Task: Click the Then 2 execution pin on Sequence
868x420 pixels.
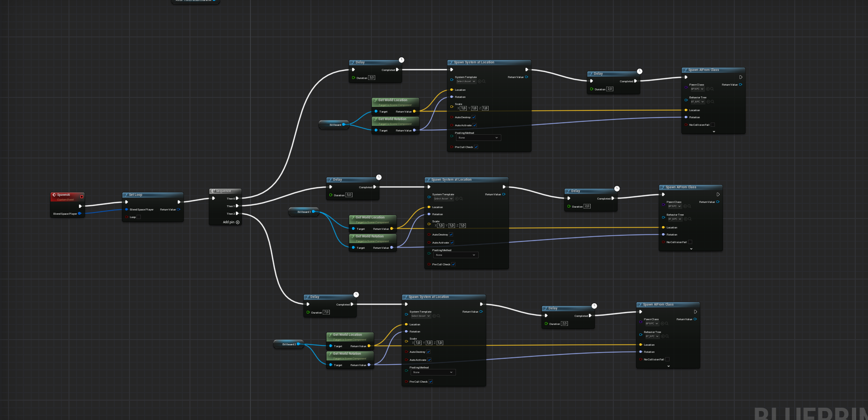Action: click(x=237, y=214)
